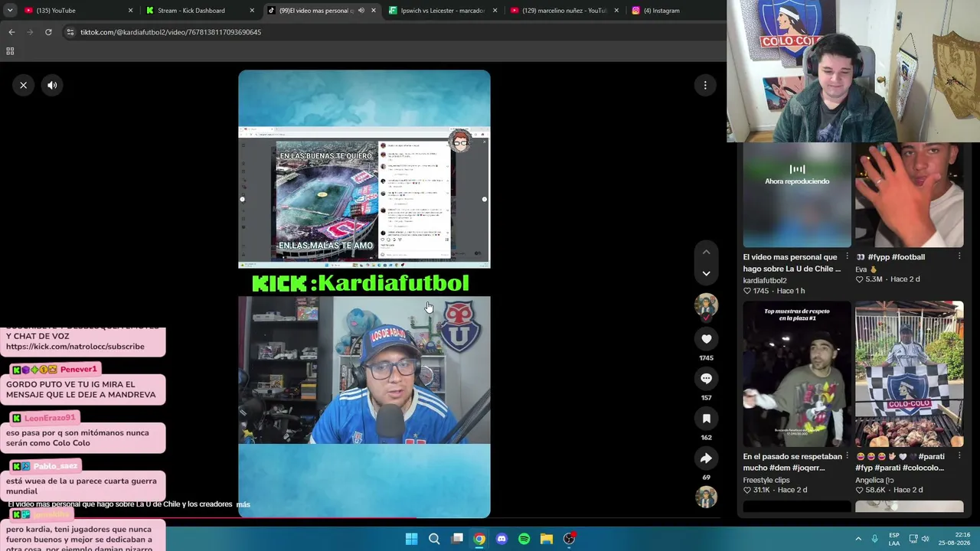Screen dimensions: 980x551
Task: Go to the previous video arrow
Action: tap(706, 252)
